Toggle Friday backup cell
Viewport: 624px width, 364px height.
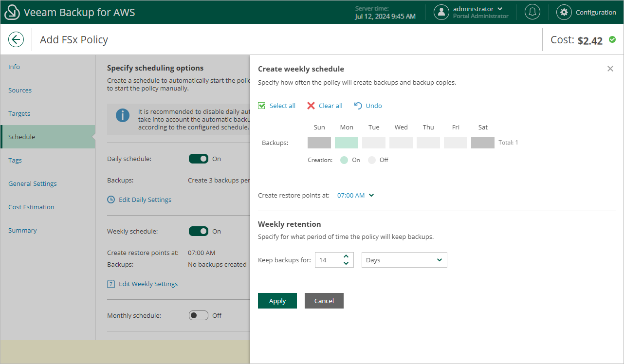coord(456,143)
